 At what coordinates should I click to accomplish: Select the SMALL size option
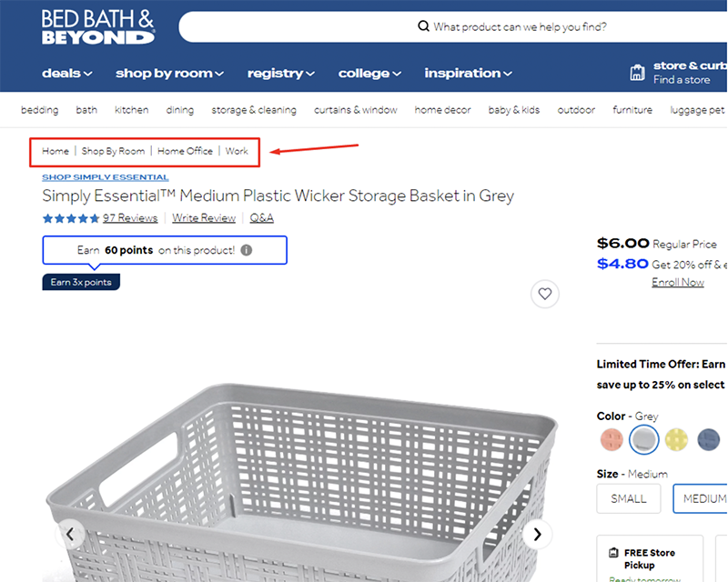[x=629, y=498]
